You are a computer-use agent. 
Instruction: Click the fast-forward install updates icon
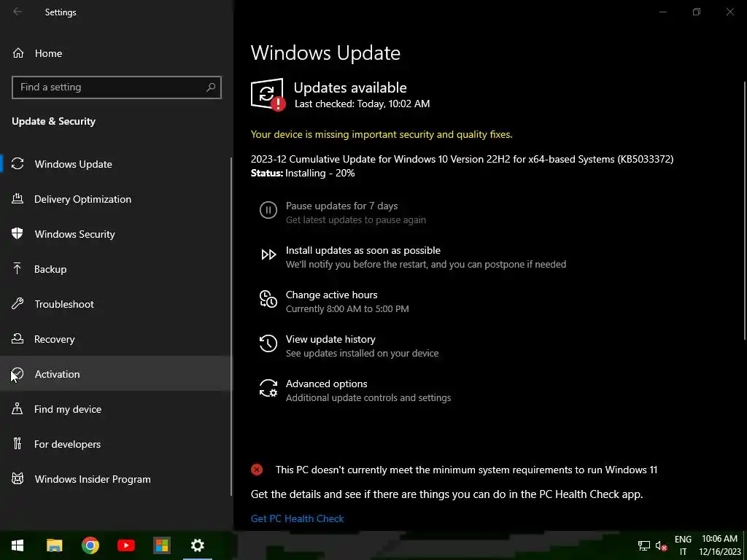click(x=268, y=254)
